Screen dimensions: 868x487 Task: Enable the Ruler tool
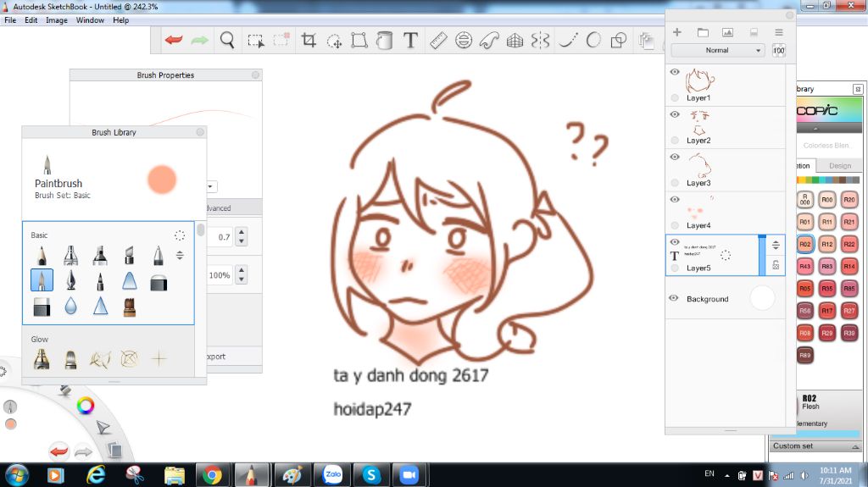[x=438, y=40]
